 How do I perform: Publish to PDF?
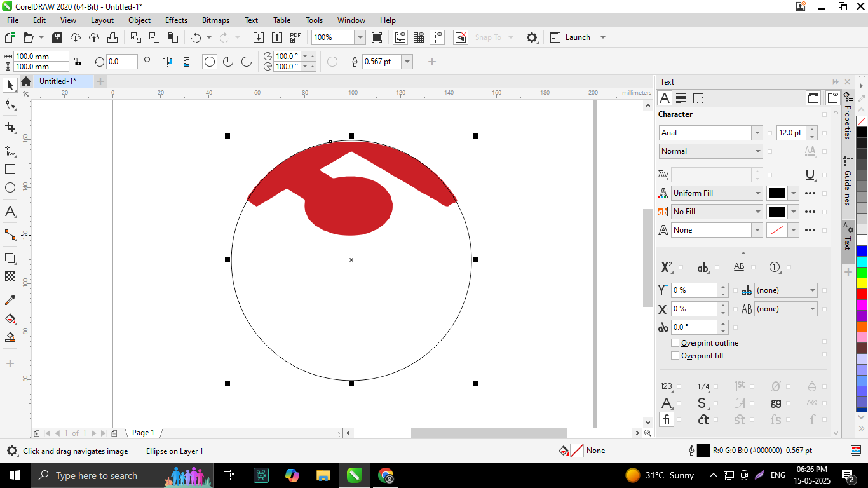click(x=295, y=37)
